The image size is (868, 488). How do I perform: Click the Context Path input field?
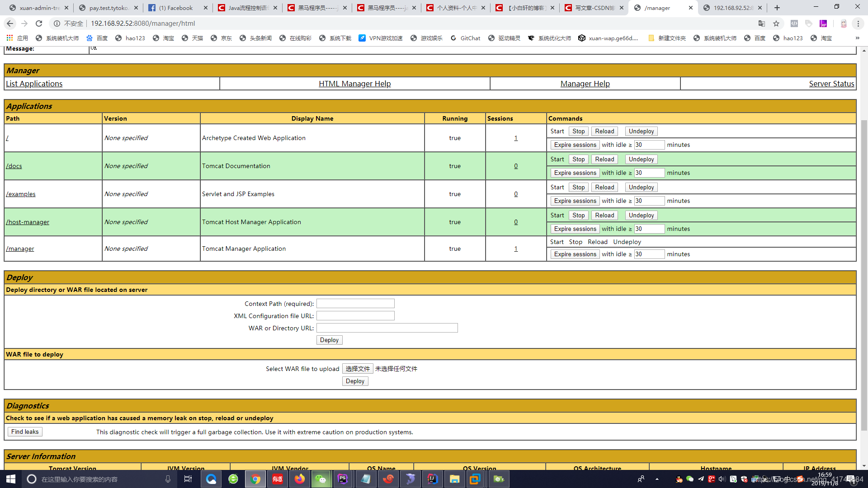pos(355,304)
